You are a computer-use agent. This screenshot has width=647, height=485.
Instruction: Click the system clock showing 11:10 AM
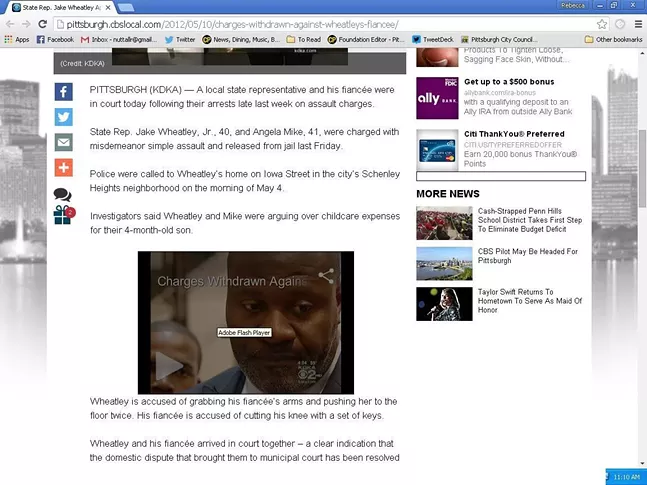click(627, 477)
